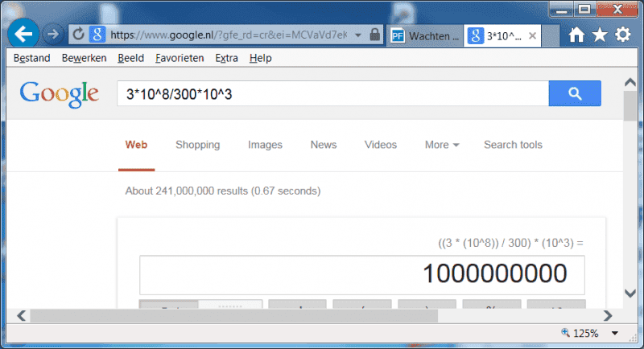Open Search tools options
This screenshot has width=644, height=349.
click(x=513, y=145)
